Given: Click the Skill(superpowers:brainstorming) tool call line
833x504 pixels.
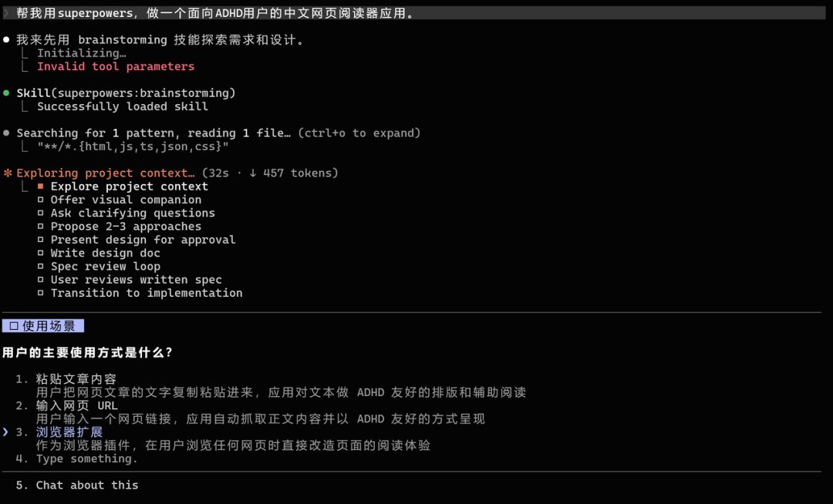Looking at the screenshot, I should [x=126, y=92].
